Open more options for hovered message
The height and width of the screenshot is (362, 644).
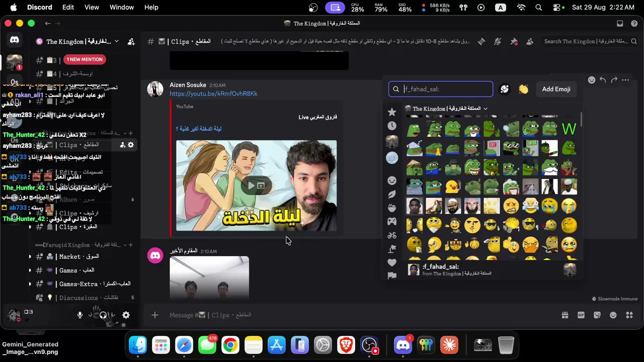[x=625, y=80]
